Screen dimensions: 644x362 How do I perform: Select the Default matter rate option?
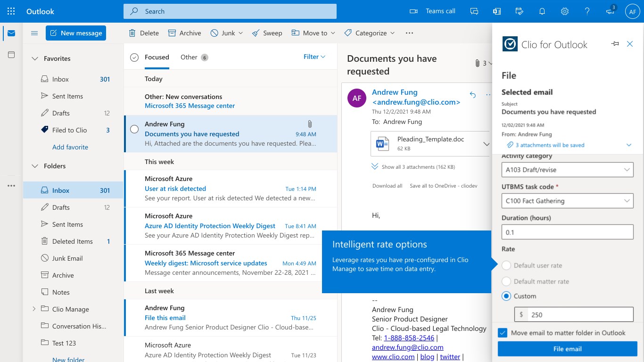point(506,281)
